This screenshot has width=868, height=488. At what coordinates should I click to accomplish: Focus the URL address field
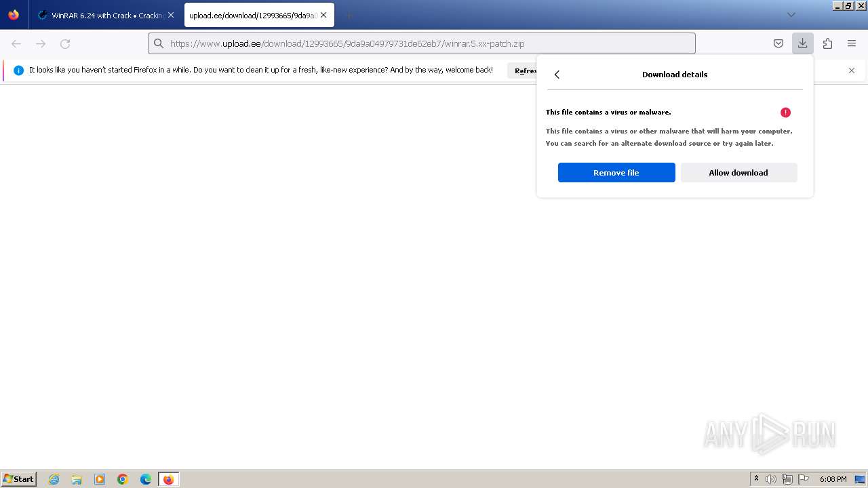pyautogui.click(x=422, y=43)
